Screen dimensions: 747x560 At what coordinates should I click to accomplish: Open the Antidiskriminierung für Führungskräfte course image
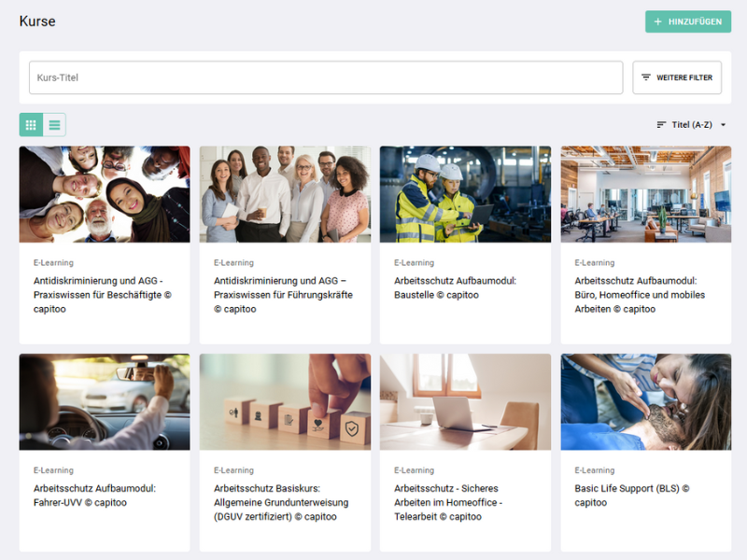(x=285, y=194)
